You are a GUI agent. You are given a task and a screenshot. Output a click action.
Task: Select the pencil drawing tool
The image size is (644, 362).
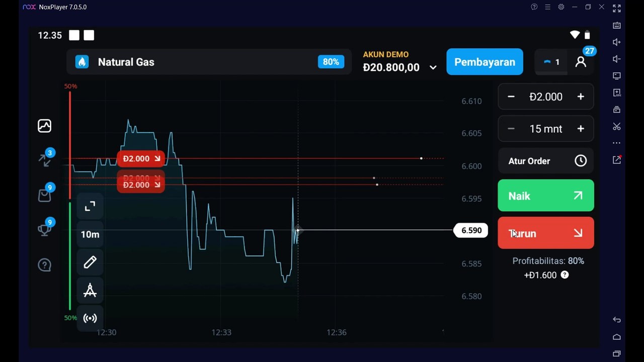click(x=90, y=262)
